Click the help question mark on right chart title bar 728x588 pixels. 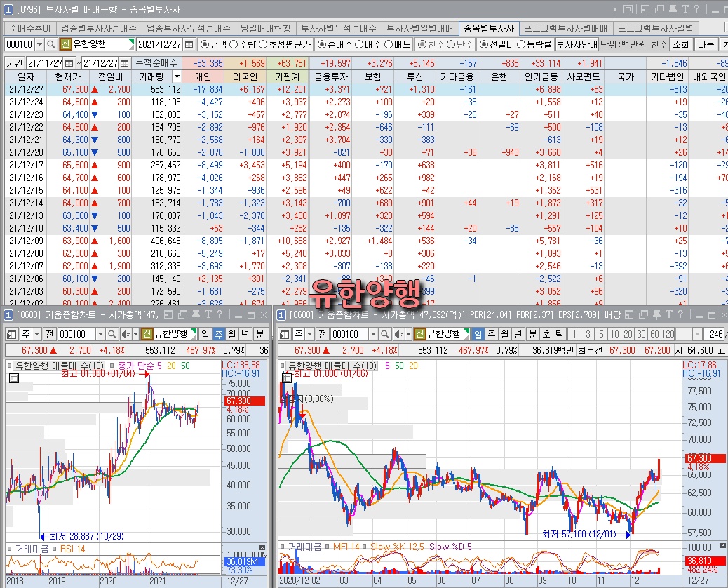coord(680,315)
